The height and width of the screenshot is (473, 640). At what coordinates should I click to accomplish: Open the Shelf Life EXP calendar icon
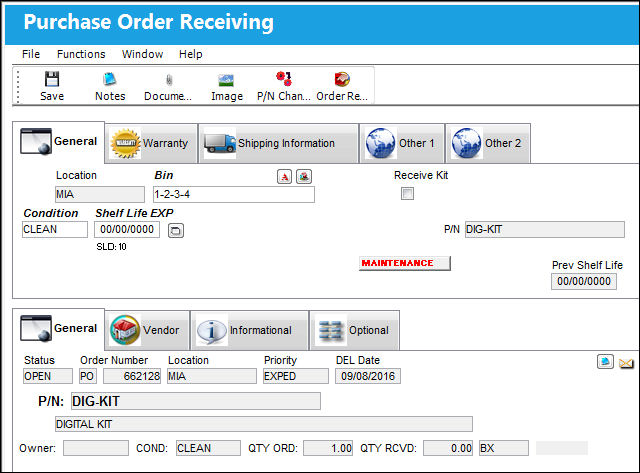pos(176,231)
